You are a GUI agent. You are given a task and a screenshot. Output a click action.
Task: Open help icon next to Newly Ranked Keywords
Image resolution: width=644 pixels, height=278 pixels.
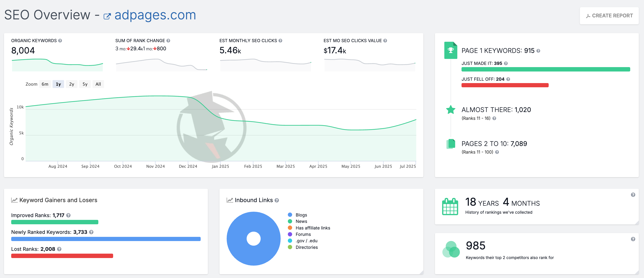pyautogui.click(x=91, y=232)
